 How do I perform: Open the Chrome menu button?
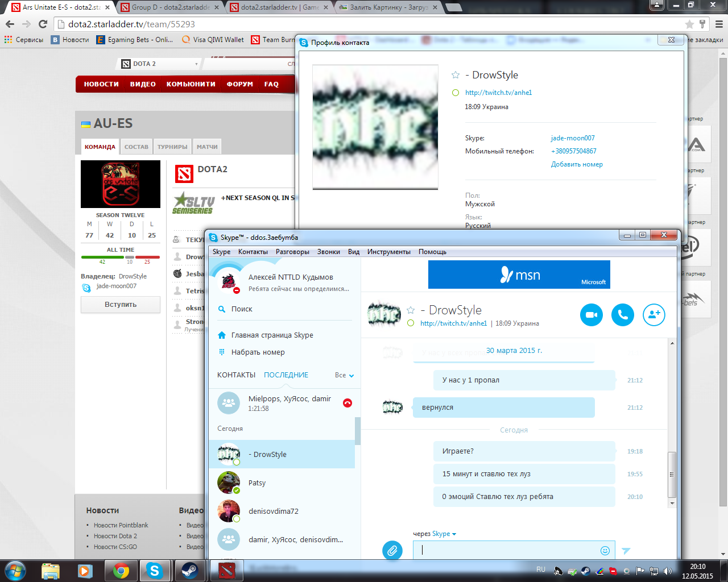click(x=718, y=24)
